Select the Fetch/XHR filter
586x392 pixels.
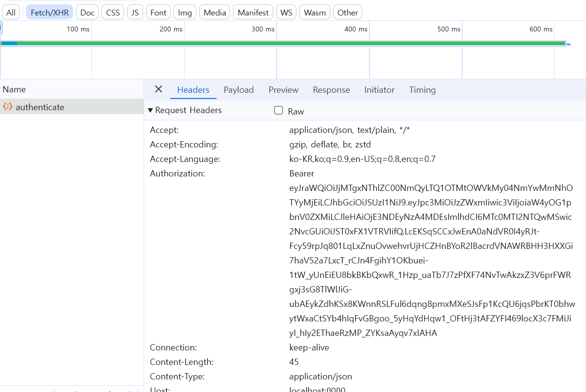50,13
